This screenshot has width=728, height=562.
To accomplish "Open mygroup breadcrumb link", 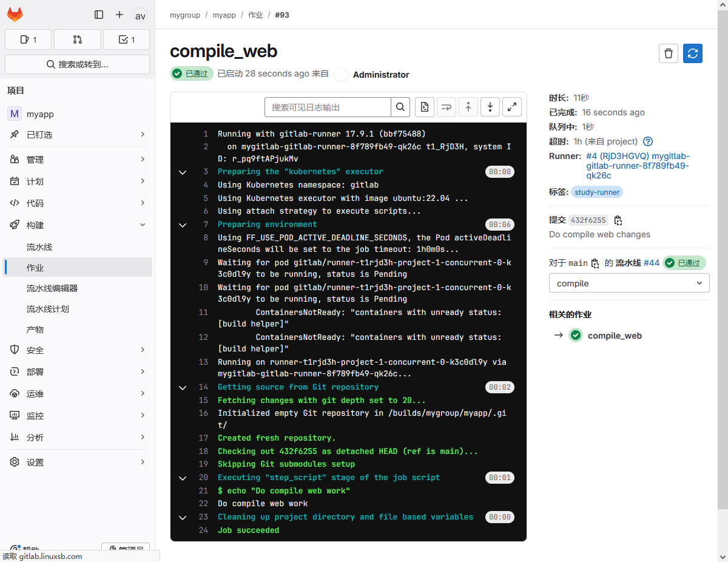I will click(185, 15).
